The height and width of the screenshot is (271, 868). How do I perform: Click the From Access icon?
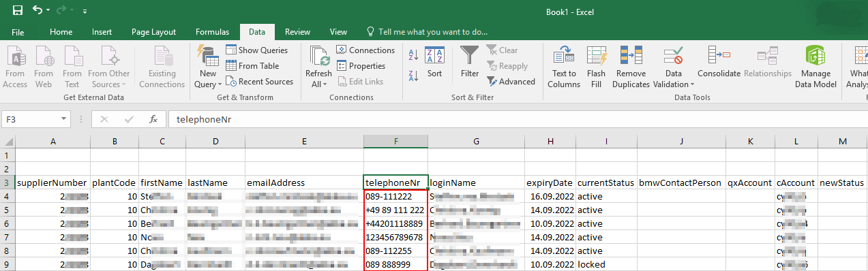click(x=15, y=67)
